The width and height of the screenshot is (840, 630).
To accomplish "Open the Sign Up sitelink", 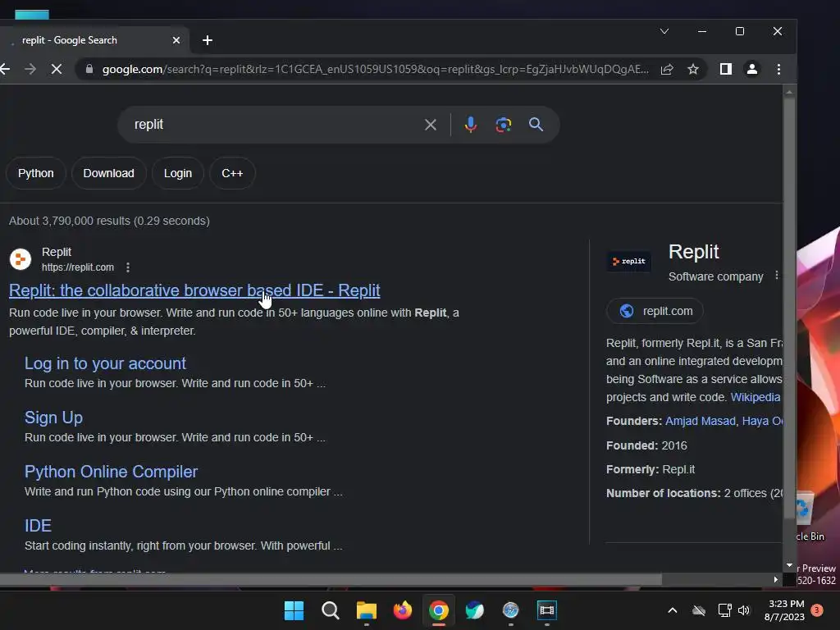I will 53,418.
